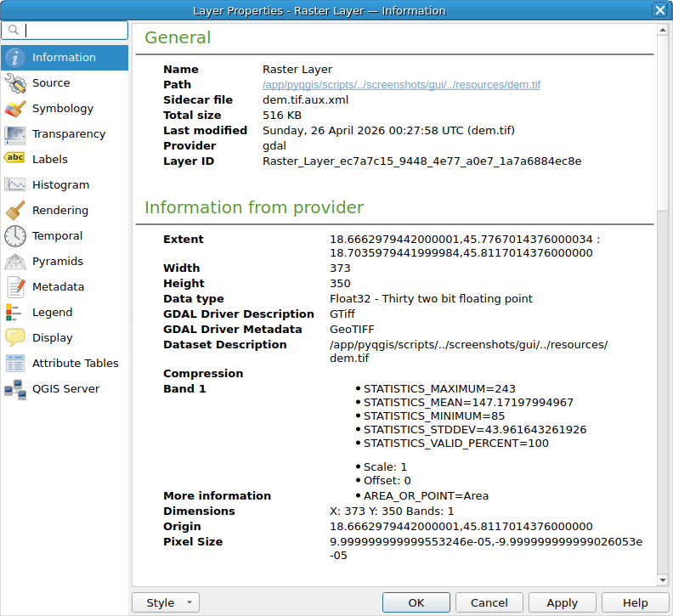Screen dimensions: 673x616
Task: Click the Origin coordinates value
Action: (461, 527)
